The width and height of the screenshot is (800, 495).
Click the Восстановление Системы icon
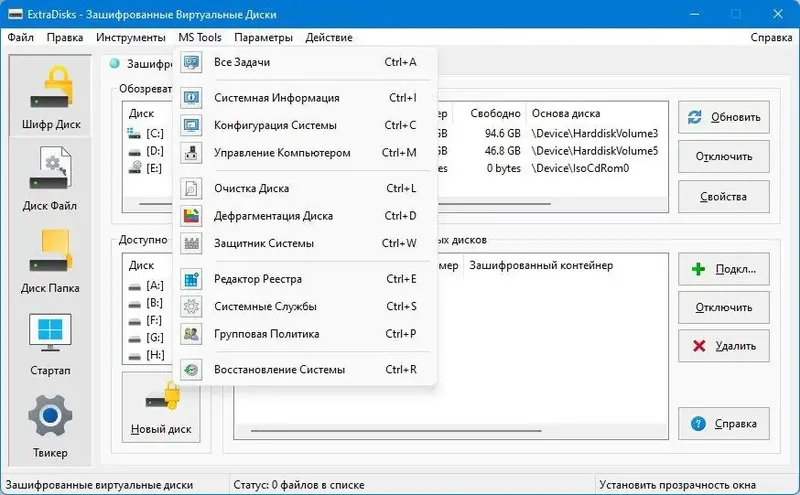[x=191, y=369]
